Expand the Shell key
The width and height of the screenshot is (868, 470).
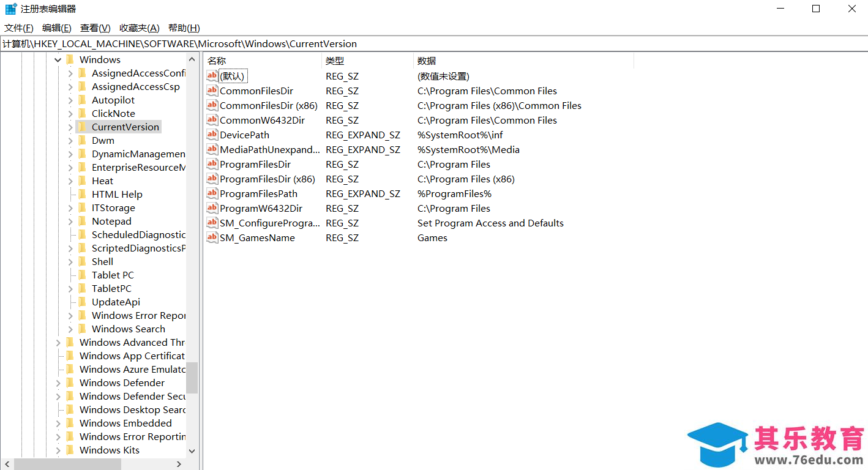click(70, 262)
